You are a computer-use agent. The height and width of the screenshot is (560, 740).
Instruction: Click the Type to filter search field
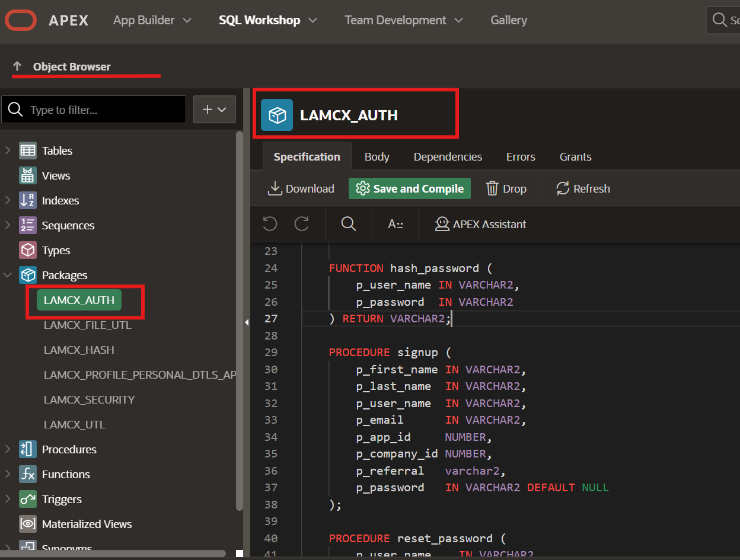101,110
